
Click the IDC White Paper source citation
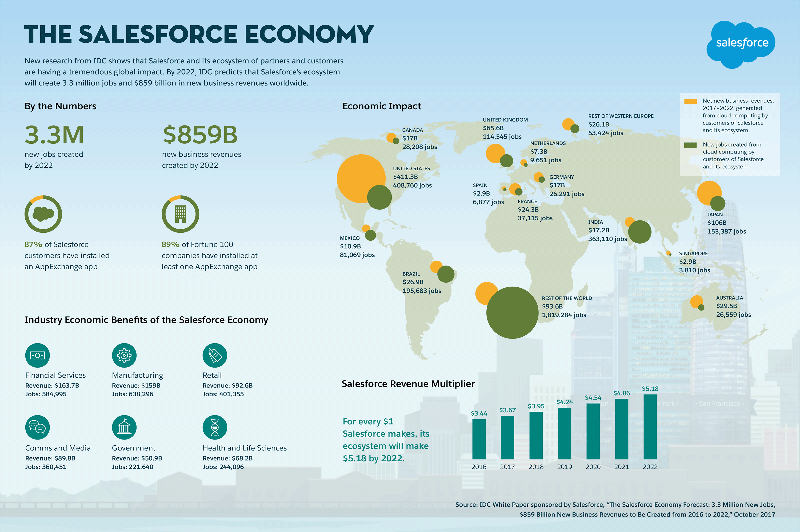pyautogui.click(x=615, y=510)
